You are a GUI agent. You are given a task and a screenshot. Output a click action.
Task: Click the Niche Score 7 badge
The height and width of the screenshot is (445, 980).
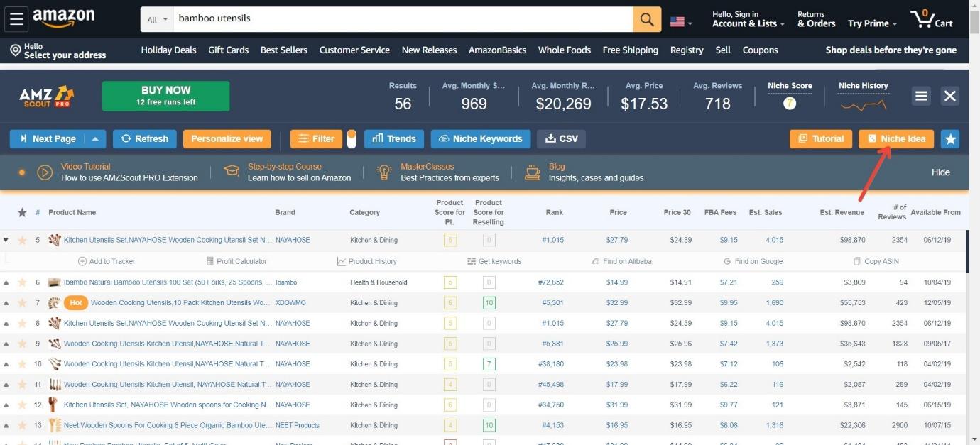tap(790, 104)
